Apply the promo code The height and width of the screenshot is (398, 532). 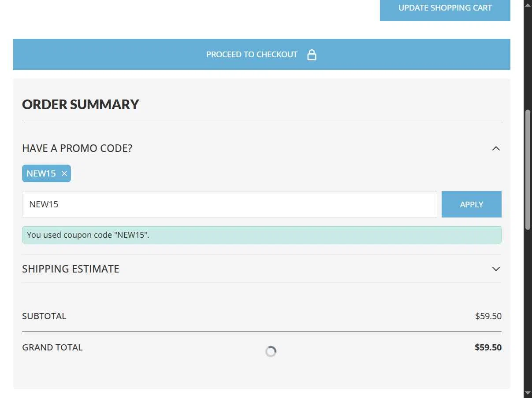(472, 204)
